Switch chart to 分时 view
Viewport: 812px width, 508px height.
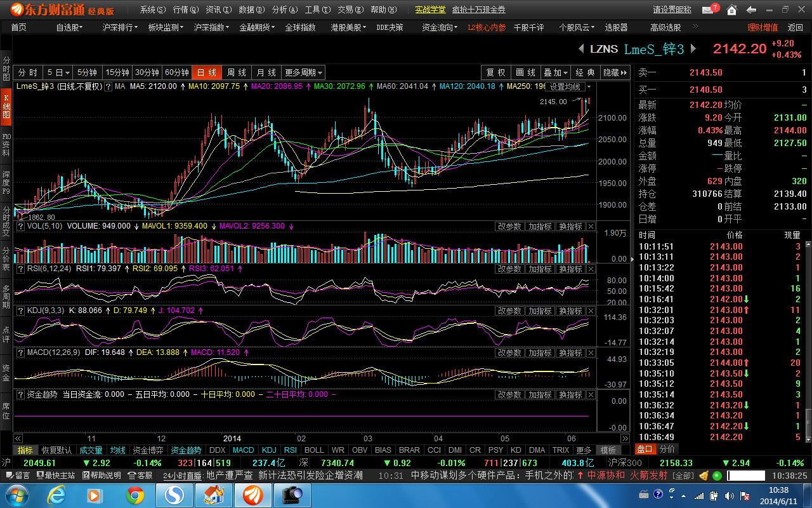(28, 72)
